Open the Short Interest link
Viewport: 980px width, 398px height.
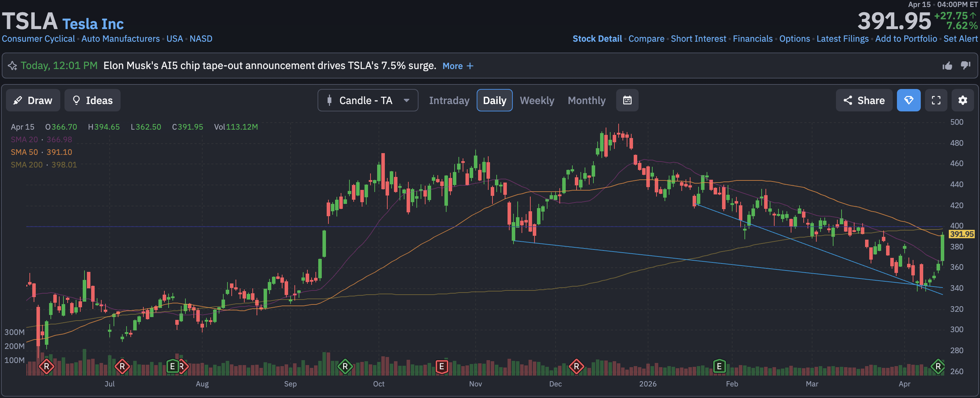[698, 39]
